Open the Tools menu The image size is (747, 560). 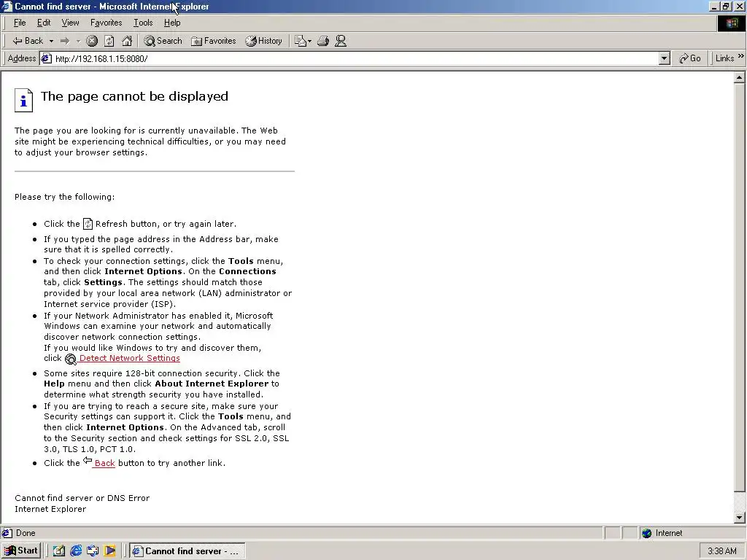point(143,23)
